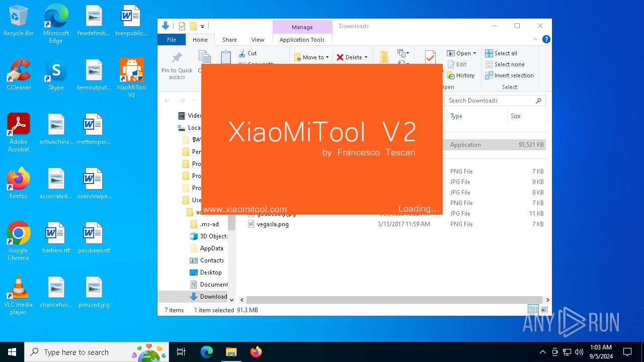Click Properties checkmark icon in Quick Access Toolbar

pyautogui.click(x=182, y=26)
